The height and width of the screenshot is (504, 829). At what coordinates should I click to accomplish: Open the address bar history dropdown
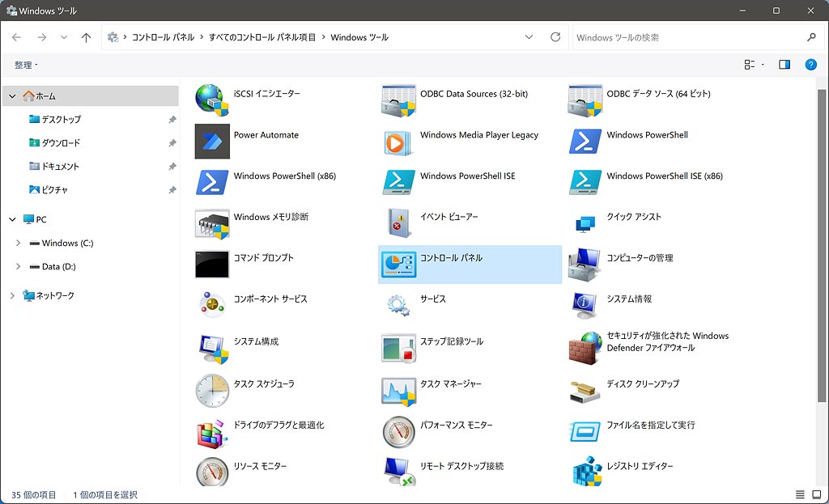click(x=529, y=37)
